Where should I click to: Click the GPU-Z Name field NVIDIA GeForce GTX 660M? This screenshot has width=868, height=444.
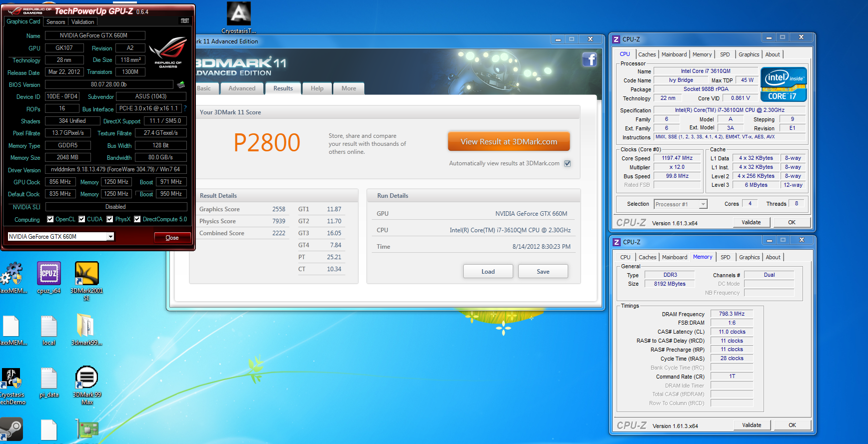click(x=95, y=35)
